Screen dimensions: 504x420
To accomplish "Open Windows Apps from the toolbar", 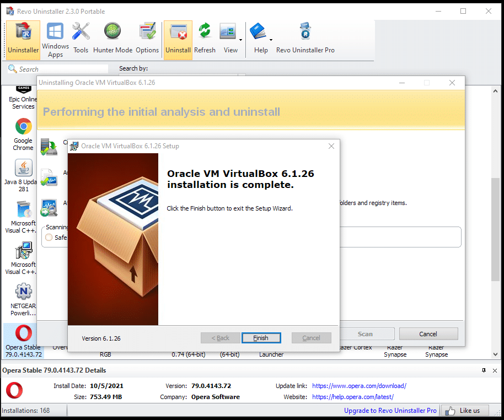I will [x=55, y=40].
